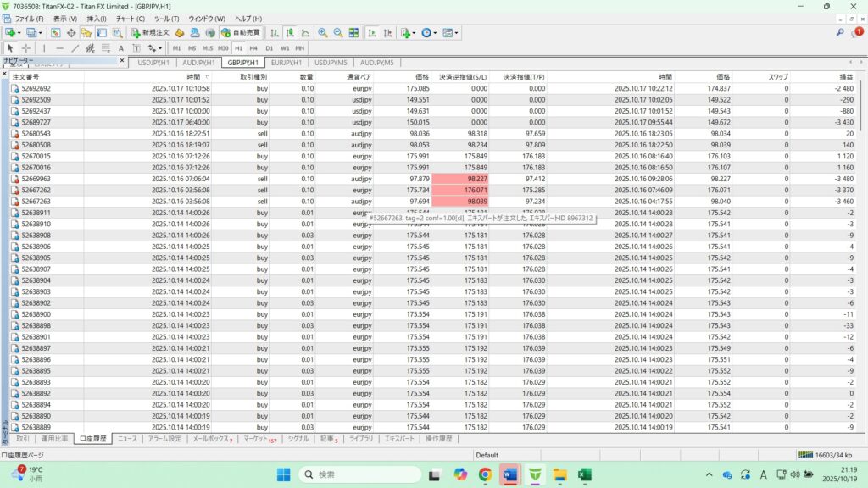Image resolution: width=868 pixels, height=488 pixels.
Task: Toggle 自動売買 auto trading
Action: point(241,32)
